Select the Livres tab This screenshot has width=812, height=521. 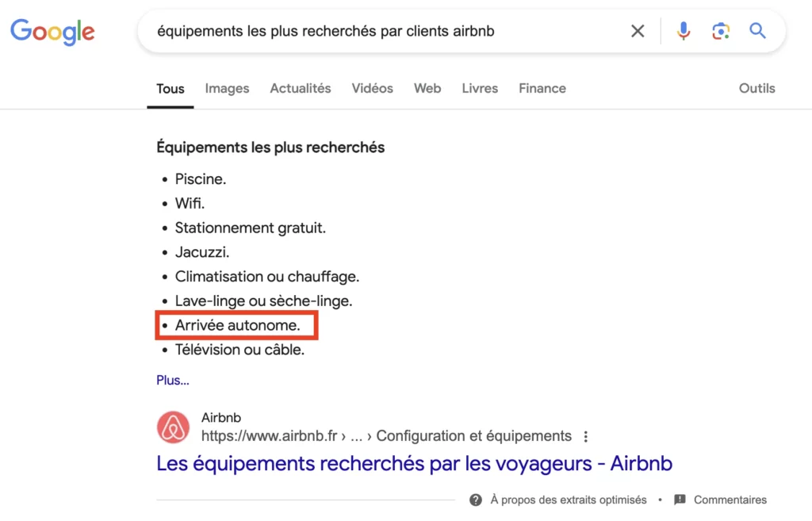480,88
